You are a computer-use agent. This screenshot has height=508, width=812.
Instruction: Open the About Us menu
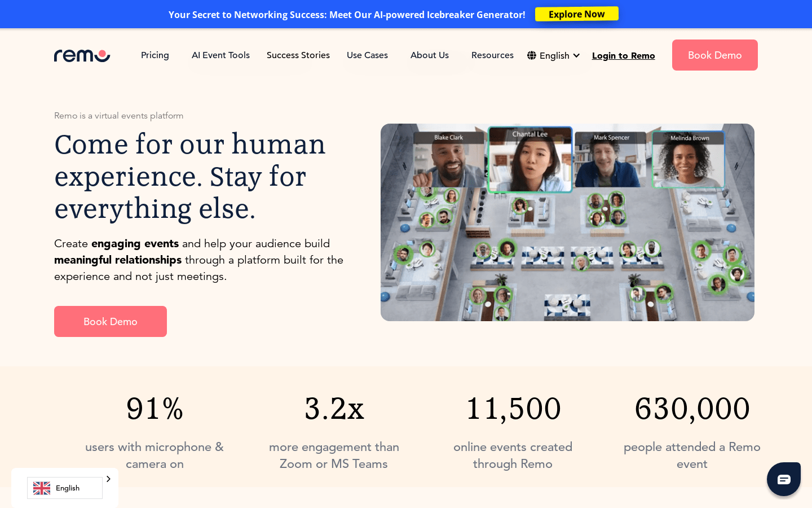click(430, 55)
